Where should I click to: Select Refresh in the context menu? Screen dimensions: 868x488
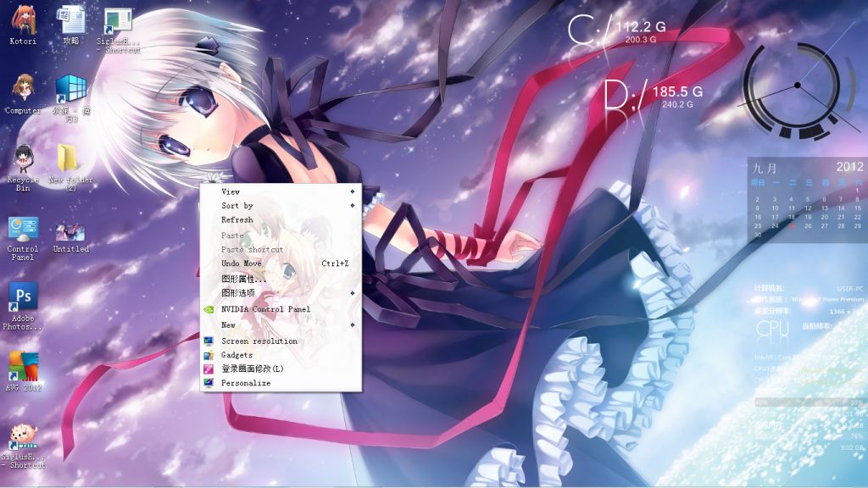click(237, 220)
